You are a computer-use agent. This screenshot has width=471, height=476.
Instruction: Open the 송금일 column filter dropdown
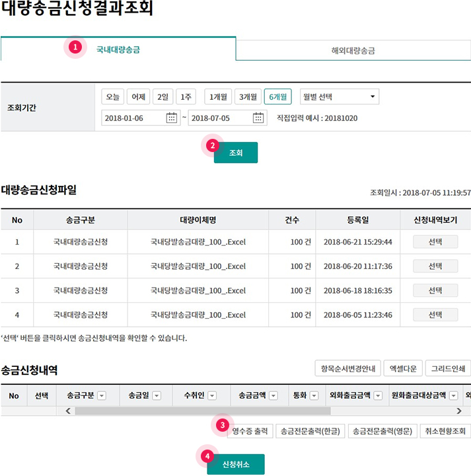157,396
